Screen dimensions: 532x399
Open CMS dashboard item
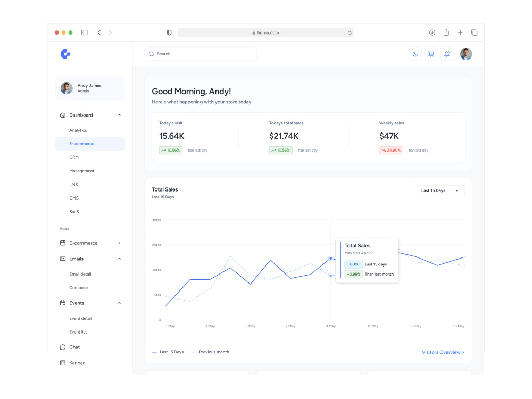[74, 198]
